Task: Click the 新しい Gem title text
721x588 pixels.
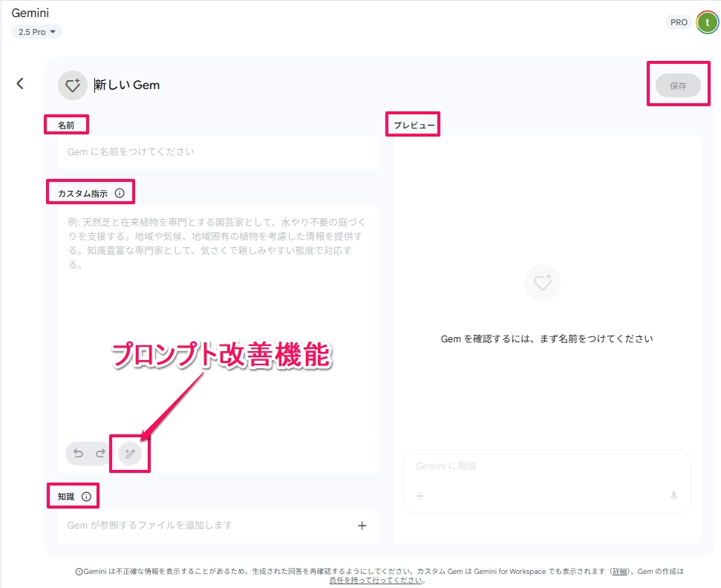Action: 127,85
